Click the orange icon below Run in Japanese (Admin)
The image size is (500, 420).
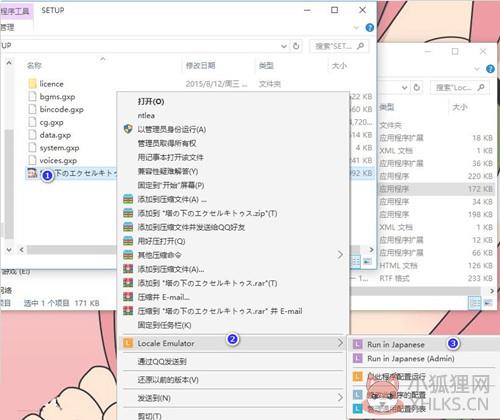[357, 377]
